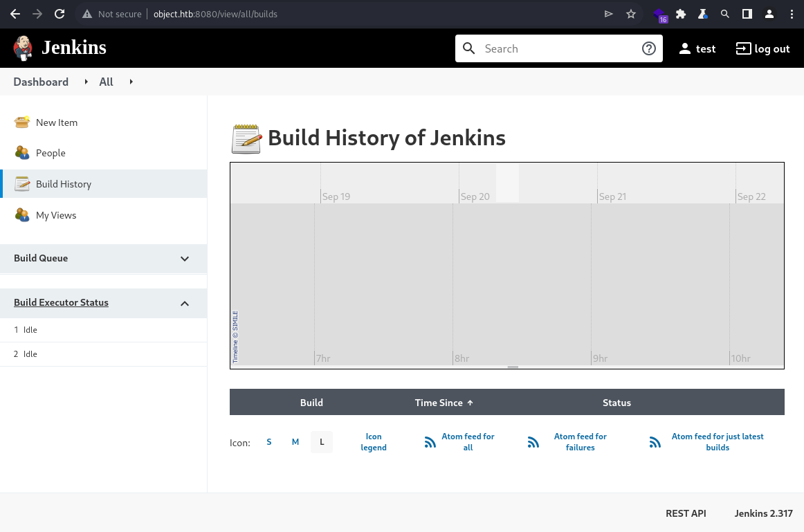Reload the page with refresh icon

tap(60, 14)
